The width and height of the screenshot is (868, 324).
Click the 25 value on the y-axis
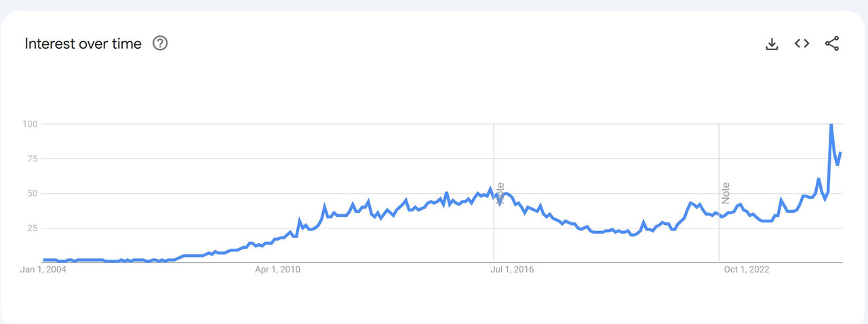pyautogui.click(x=31, y=228)
